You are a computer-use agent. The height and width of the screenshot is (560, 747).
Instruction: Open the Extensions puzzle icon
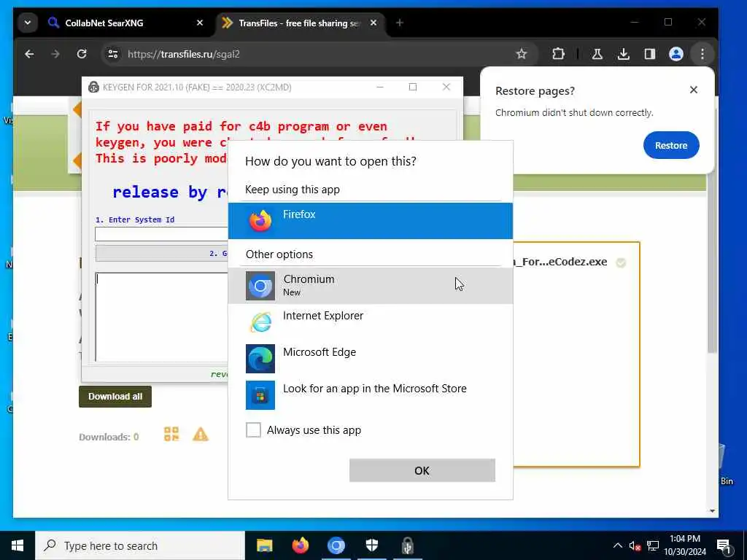pos(558,54)
